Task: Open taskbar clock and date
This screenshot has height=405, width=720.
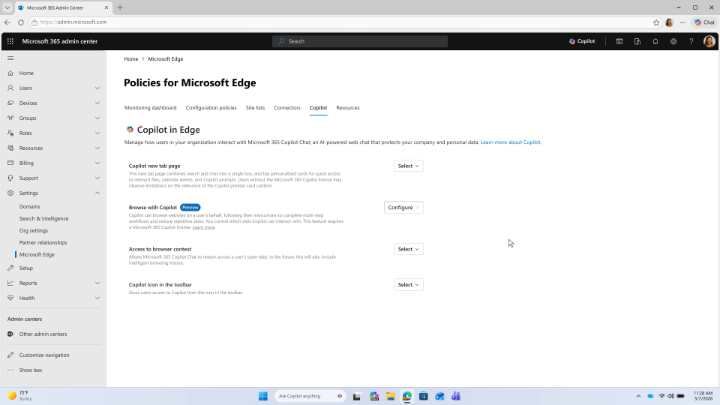Action: point(703,396)
